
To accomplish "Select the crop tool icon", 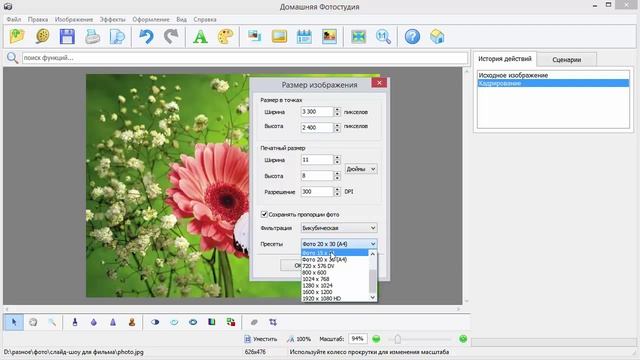I will pos(273,322).
